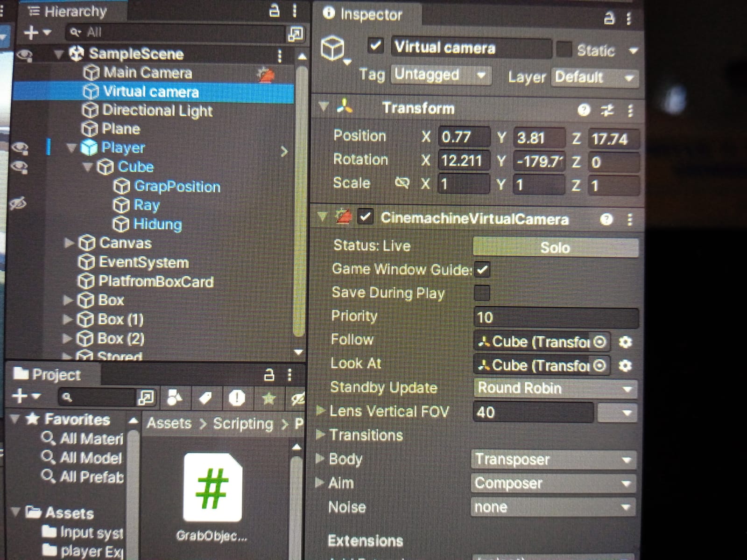This screenshot has height=560, width=747.
Task: Open the gear settings next to Look At
Action: pyautogui.click(x=625, y=365)
